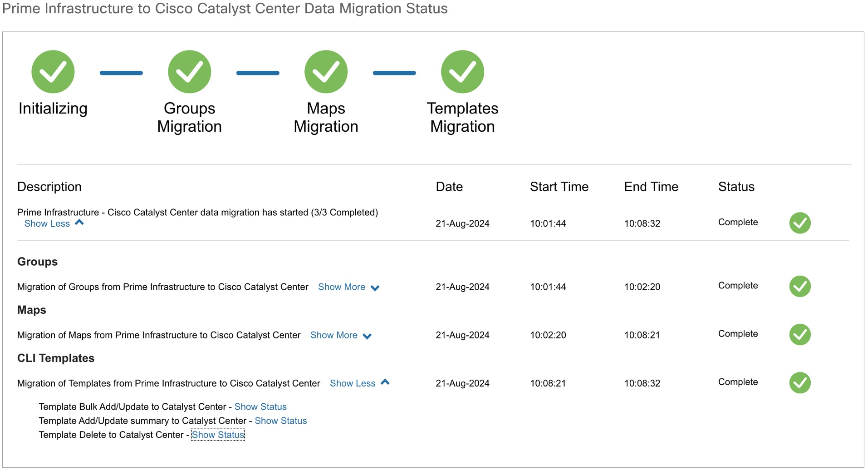Open Show Status for Template Add/Update summary
This screenshot has width=868, height=471.
point(281,421)
